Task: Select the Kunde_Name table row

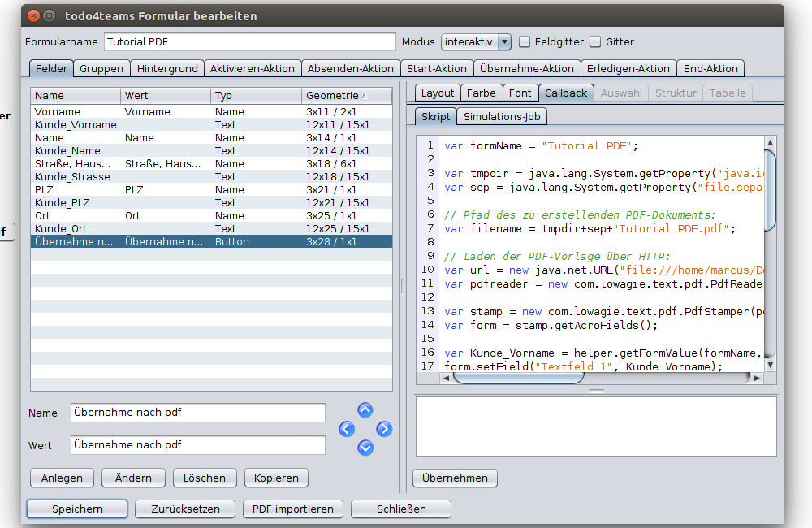Action: coord(211,151)
